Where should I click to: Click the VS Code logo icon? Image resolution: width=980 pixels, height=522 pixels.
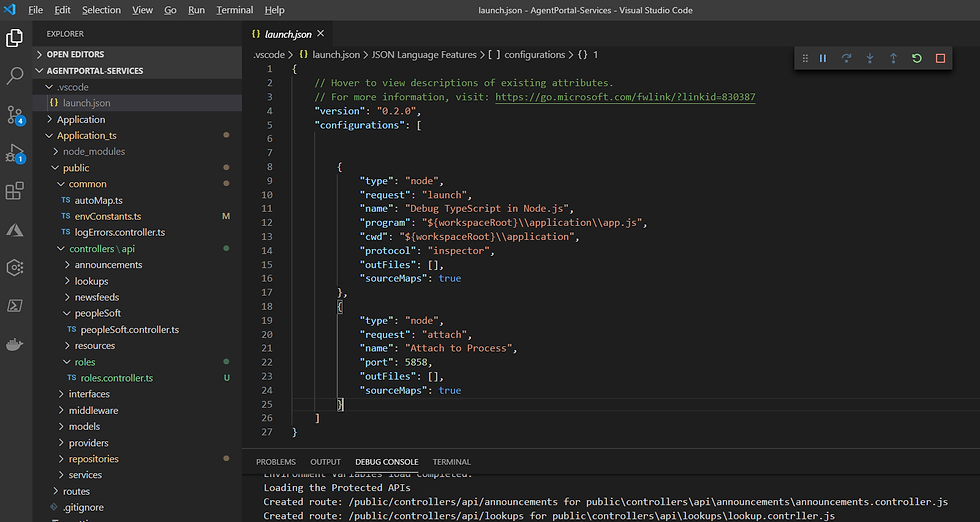point(10,9)
